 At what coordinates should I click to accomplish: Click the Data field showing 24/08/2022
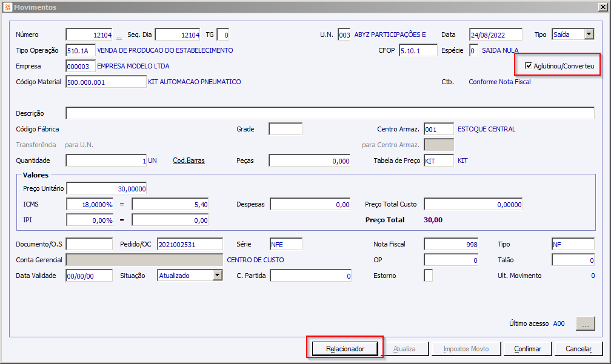pos(496,35)
